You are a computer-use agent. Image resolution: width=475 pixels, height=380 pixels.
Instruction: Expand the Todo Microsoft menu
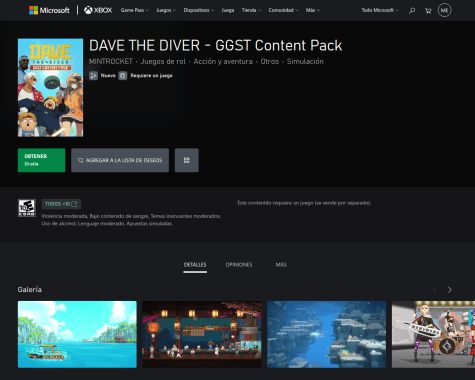tap(380, 10)
